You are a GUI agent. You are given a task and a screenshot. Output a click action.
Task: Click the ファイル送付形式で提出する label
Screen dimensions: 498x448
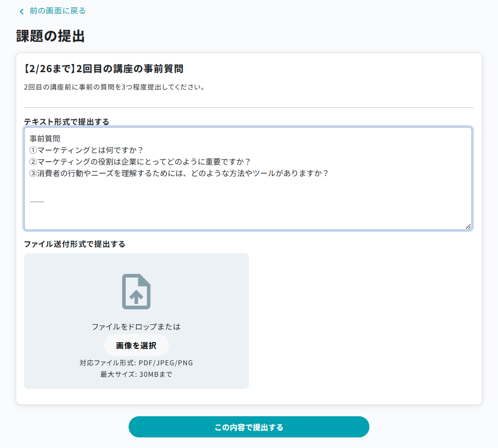pos(75,244)
